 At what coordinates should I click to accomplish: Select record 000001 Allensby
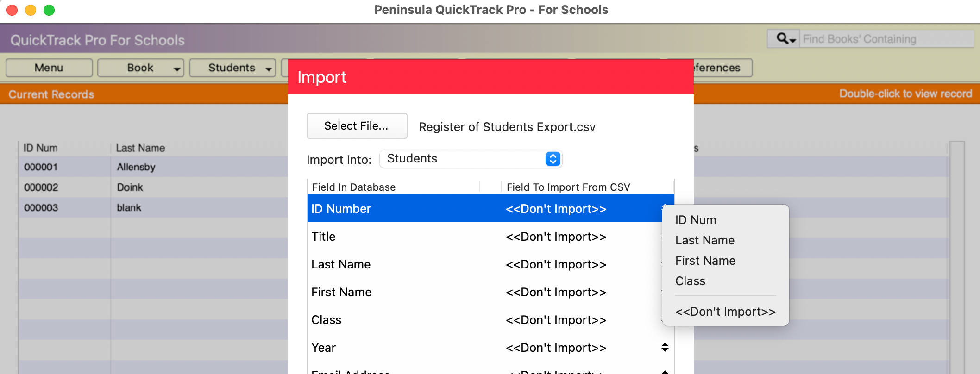[x=153, y=167]
